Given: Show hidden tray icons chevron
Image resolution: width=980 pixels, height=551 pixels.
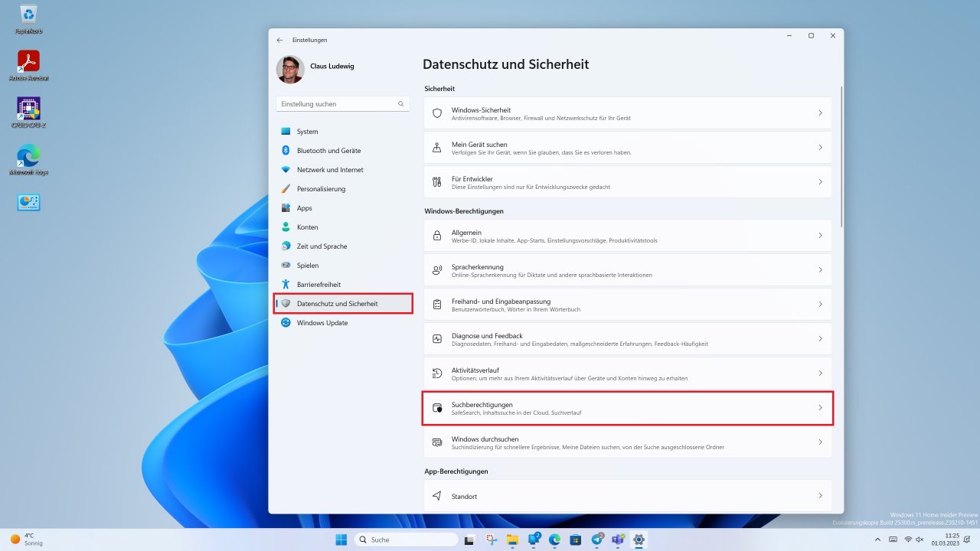Looking at the screenshot, I should pos(878,540).
